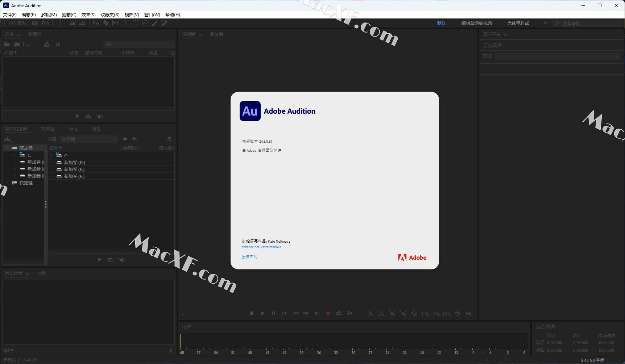Click the levels meter bar
Screen dimensions: 625x364
tap(354, 341)
